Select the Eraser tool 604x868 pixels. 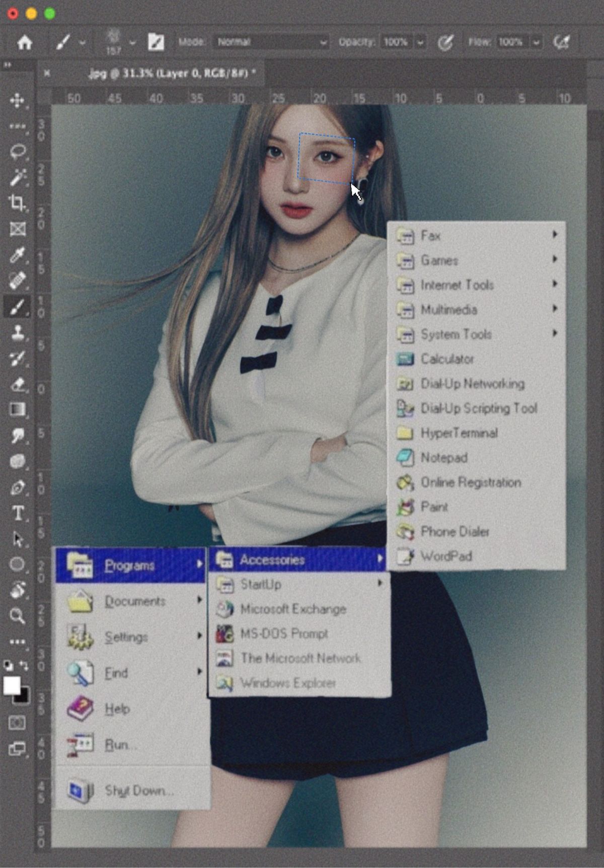[x=18, y=385]
